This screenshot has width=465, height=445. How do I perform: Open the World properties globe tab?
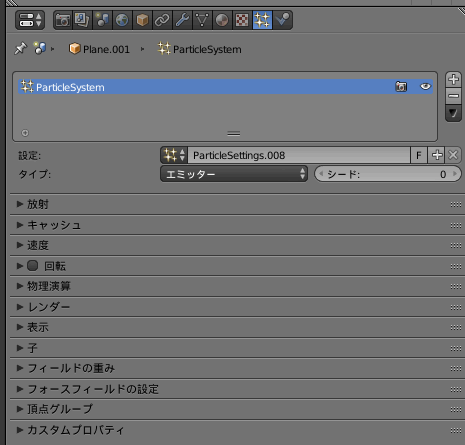(x=122, y=20)
